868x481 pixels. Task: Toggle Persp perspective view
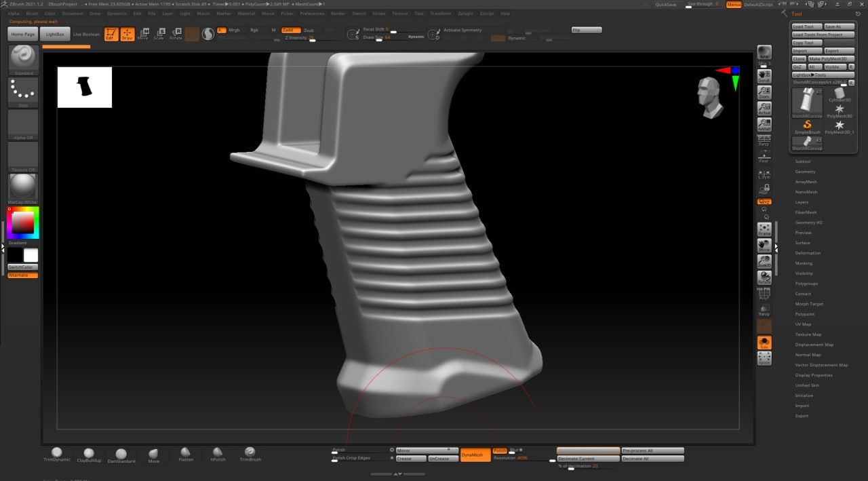click(764, 141)
